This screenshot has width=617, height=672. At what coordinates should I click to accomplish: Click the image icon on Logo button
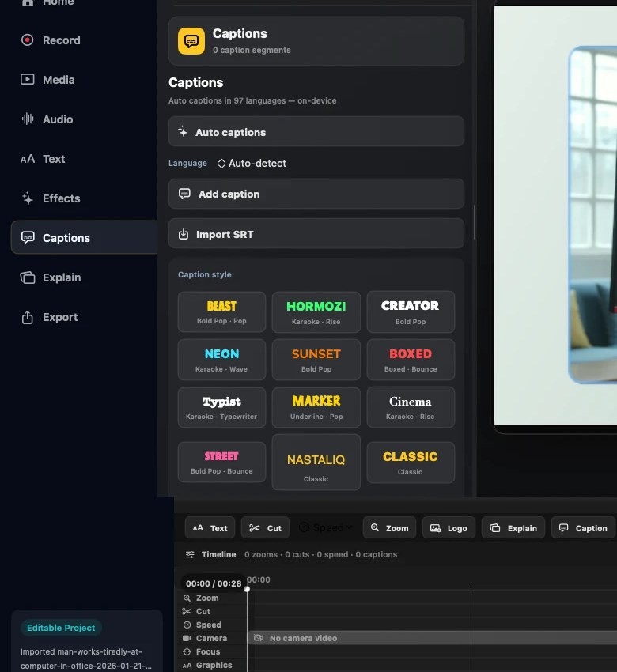[x=436, y=528]
